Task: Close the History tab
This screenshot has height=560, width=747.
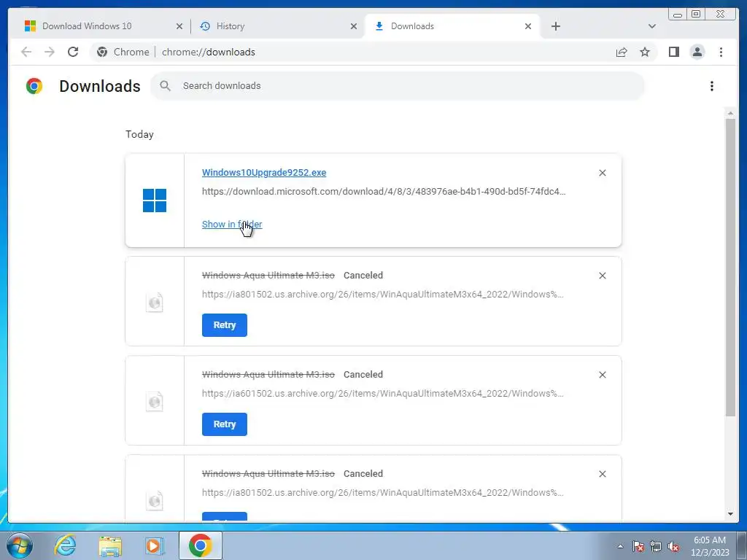Action: click(354, 27)
